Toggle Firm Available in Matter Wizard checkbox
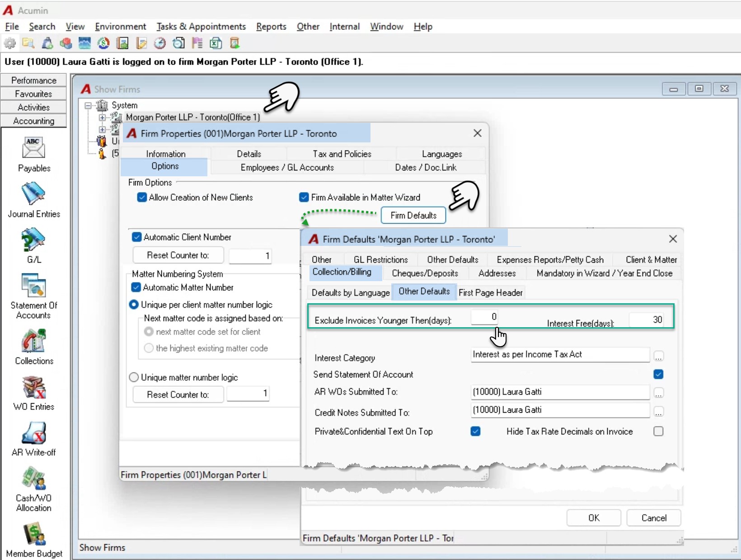The width and height of the screenshot is (741, 560). click(x=304, y=198)
